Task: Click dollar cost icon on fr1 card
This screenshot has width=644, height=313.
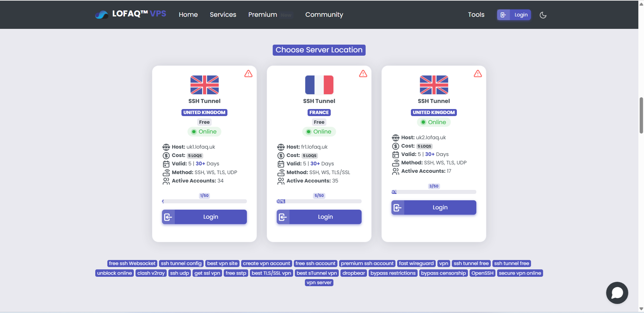Action: tap(281, 155)
